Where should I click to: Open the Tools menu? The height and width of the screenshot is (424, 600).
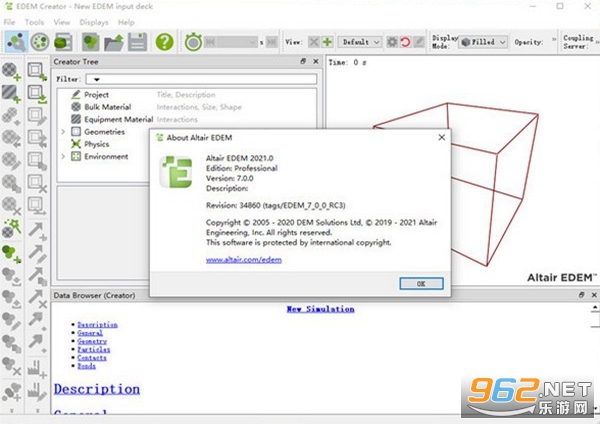click(34, 22)
